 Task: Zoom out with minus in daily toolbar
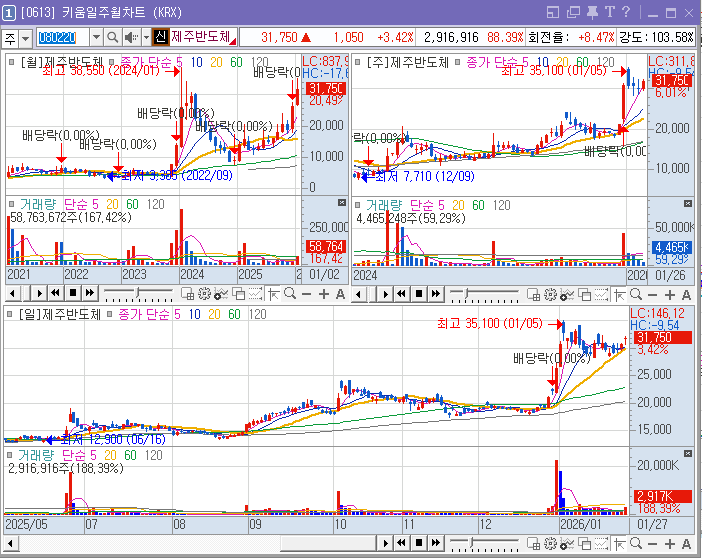pos(653,544)
